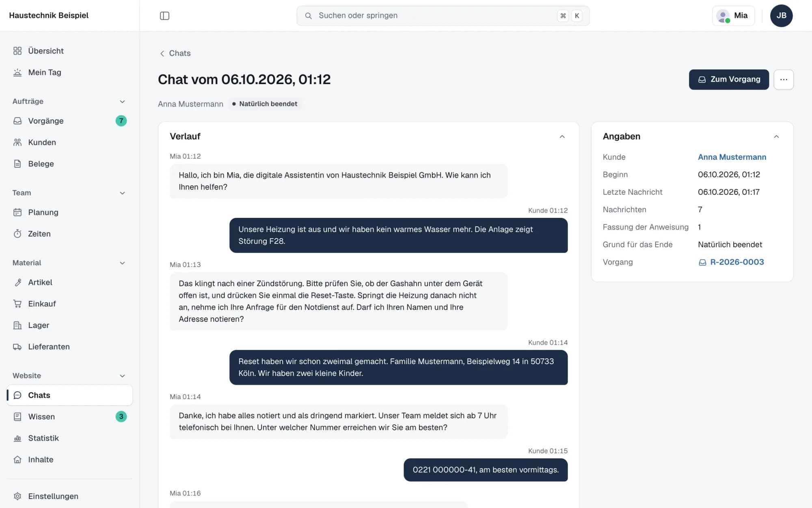
Task: Open the Einstellungen gear icon
Action: tap(17, 496)
